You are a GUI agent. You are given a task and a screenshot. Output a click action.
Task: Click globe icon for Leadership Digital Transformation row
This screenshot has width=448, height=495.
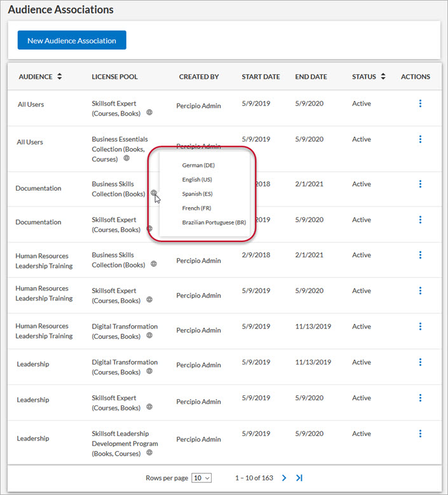[149, 371]
